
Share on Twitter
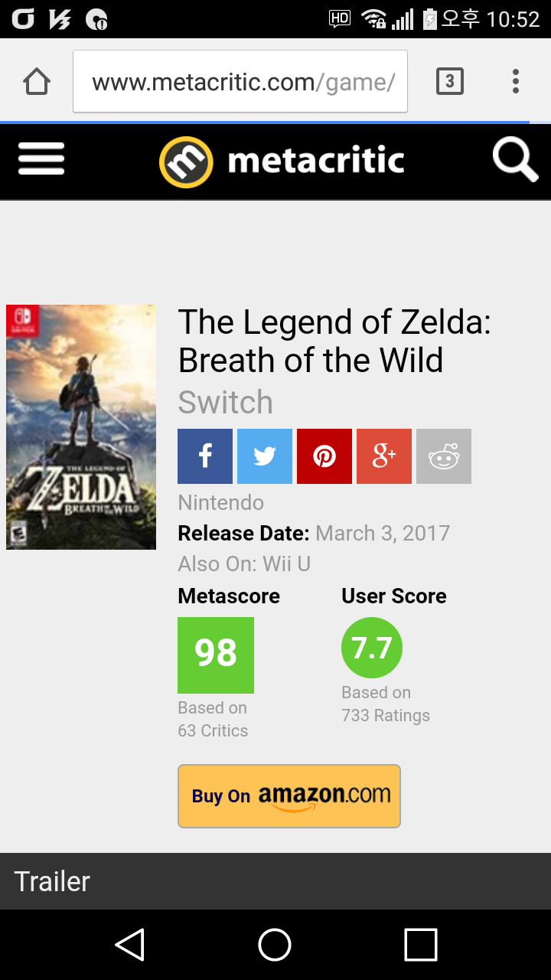pyautogui.click(x=265, y=456)
